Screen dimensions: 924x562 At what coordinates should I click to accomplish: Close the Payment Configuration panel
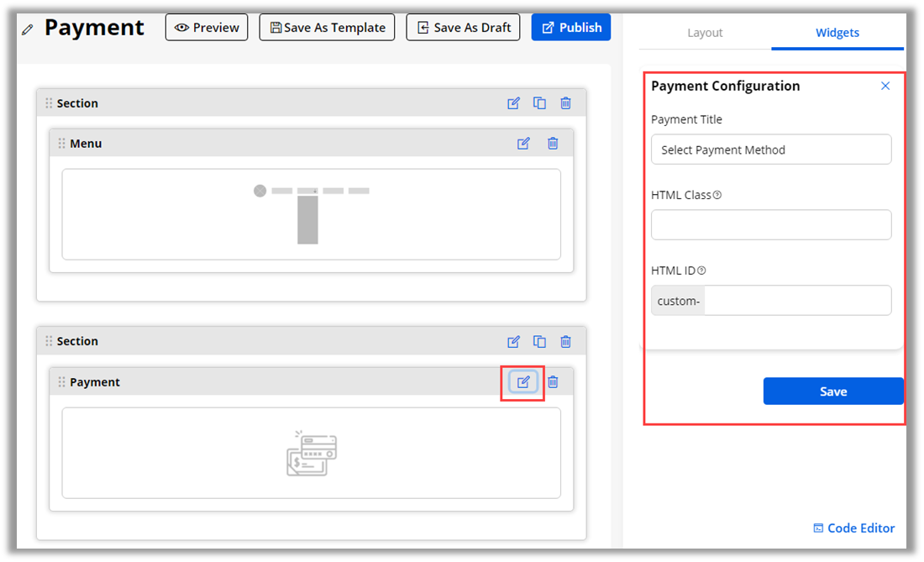[885, 86]
